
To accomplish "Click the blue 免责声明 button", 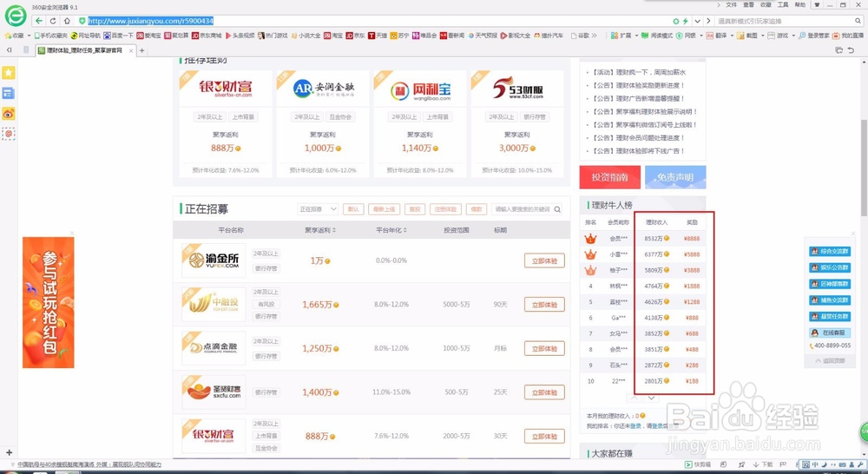I will 675,177.
